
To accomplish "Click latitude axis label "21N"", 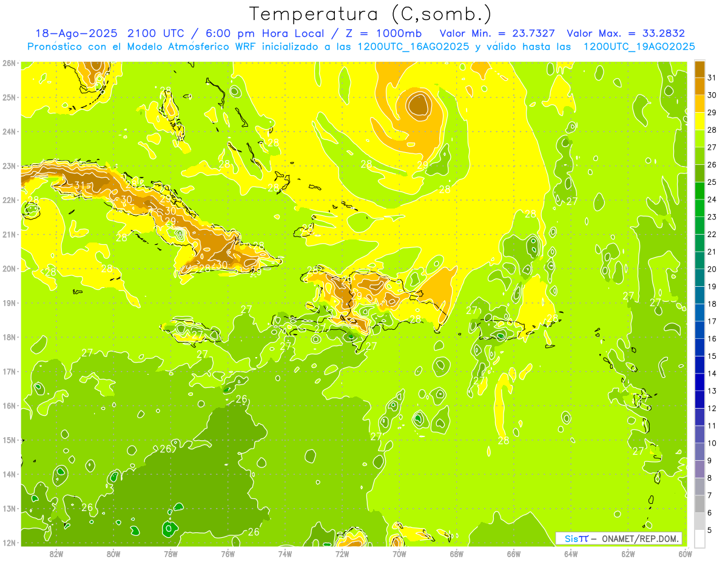I will tap(9, 234).
